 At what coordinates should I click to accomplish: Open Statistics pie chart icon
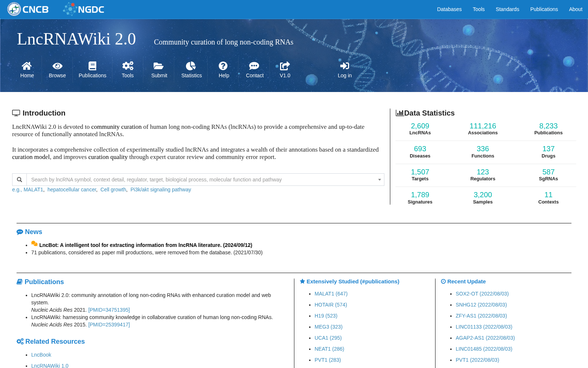(x=191, y=66)
